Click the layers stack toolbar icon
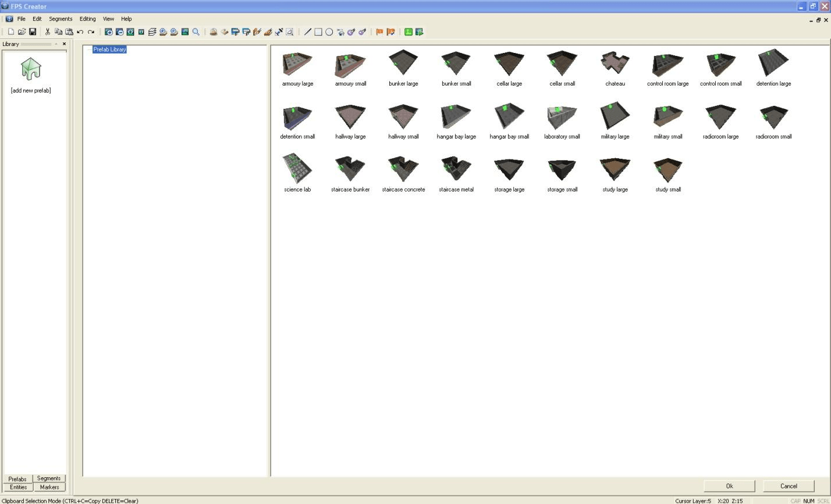 pos(152,32)
